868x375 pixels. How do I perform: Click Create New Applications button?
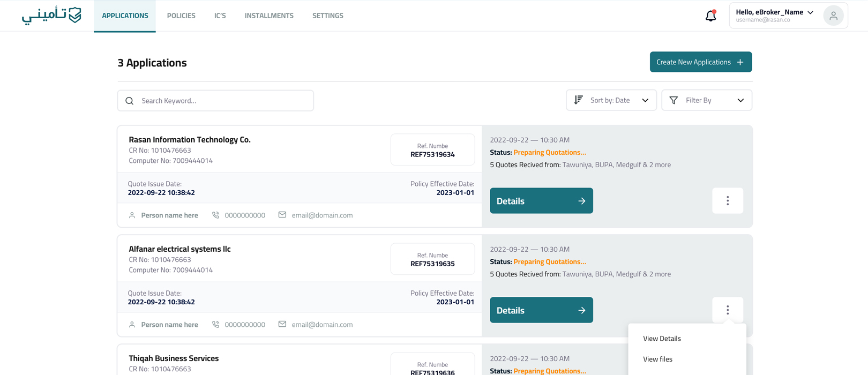(x=701, y=62)
